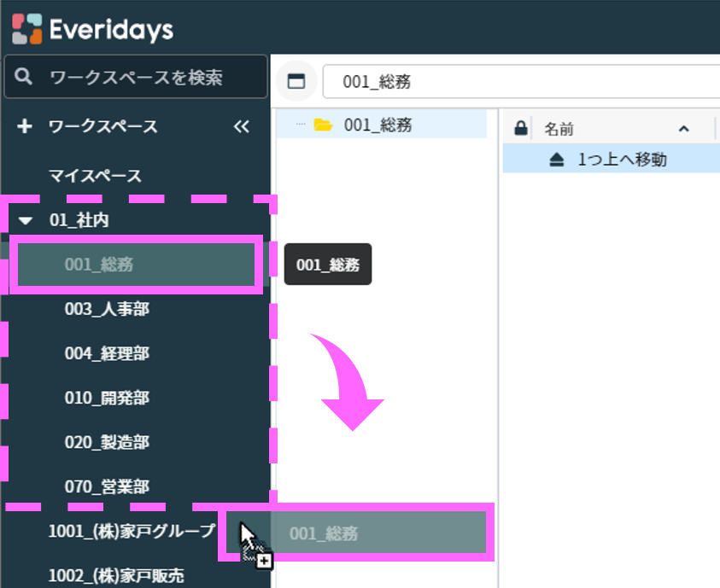Open the 020_製造部 workspace
Viewport: 720px width, 588px height.
click(107, 442)
